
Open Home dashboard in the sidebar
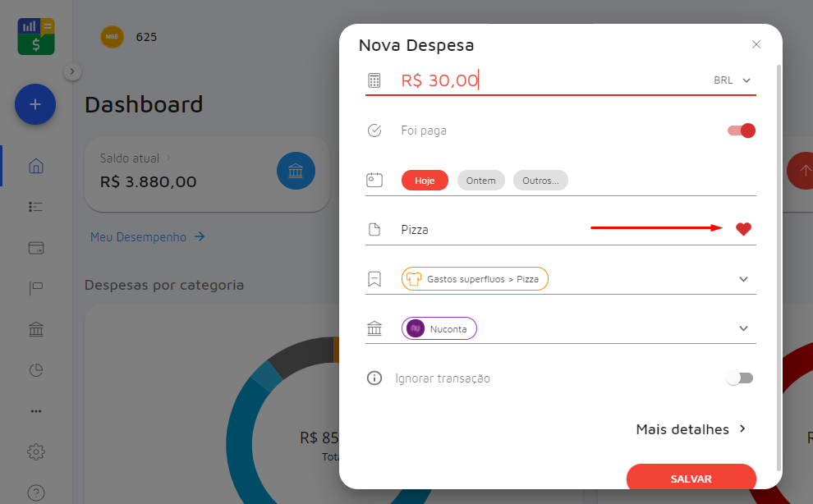point(36,166)
